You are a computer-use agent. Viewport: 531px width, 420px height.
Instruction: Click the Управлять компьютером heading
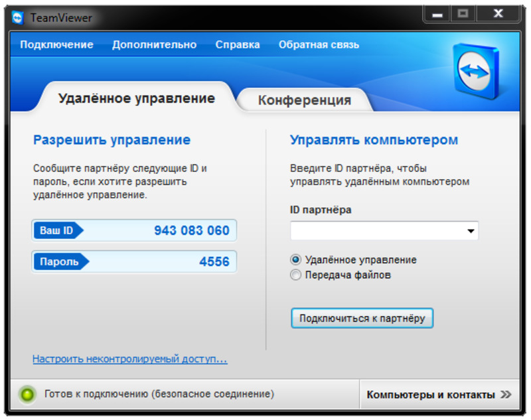[374, 140]
